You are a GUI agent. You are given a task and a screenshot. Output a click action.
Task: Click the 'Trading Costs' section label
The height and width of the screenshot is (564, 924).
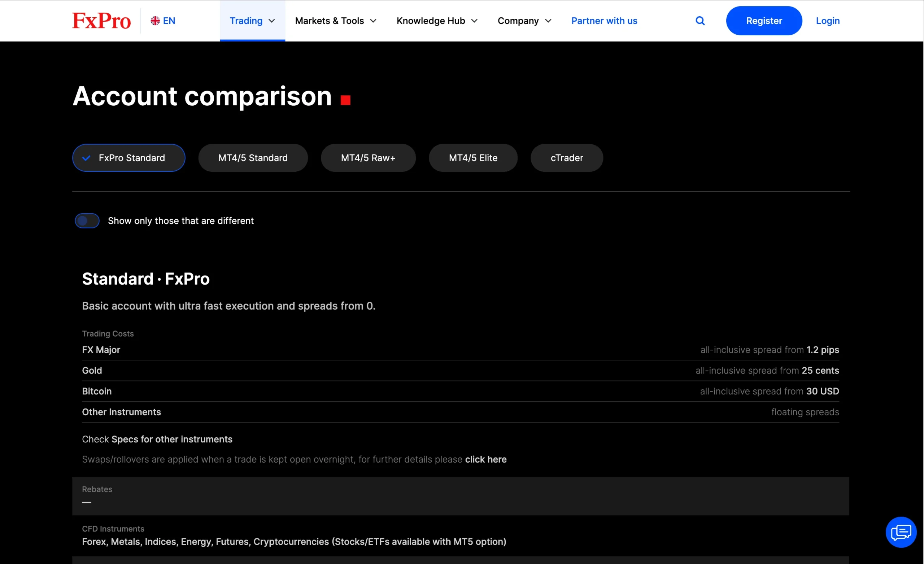[x=108, y=333]
